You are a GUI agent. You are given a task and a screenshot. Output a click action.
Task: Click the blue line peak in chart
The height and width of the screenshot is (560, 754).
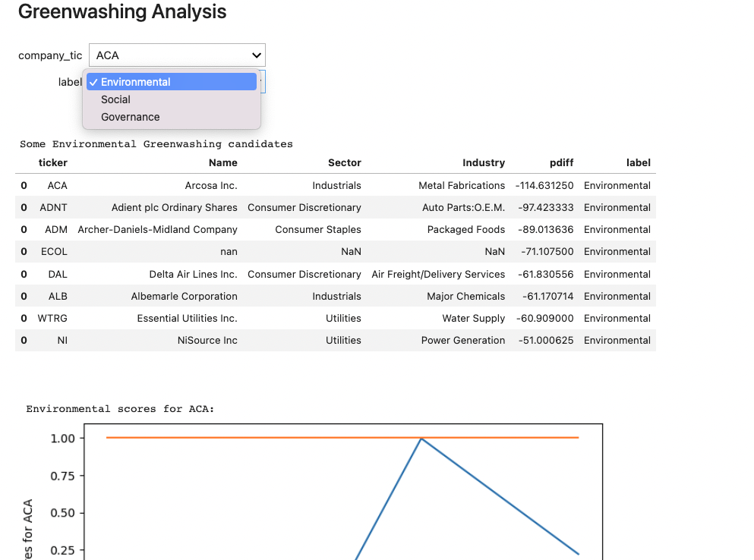(x=421, y=439)
